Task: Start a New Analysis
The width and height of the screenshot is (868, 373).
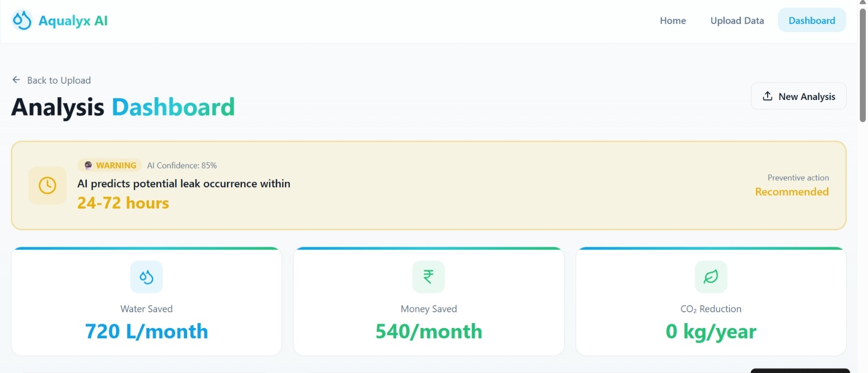Action: 799,96
